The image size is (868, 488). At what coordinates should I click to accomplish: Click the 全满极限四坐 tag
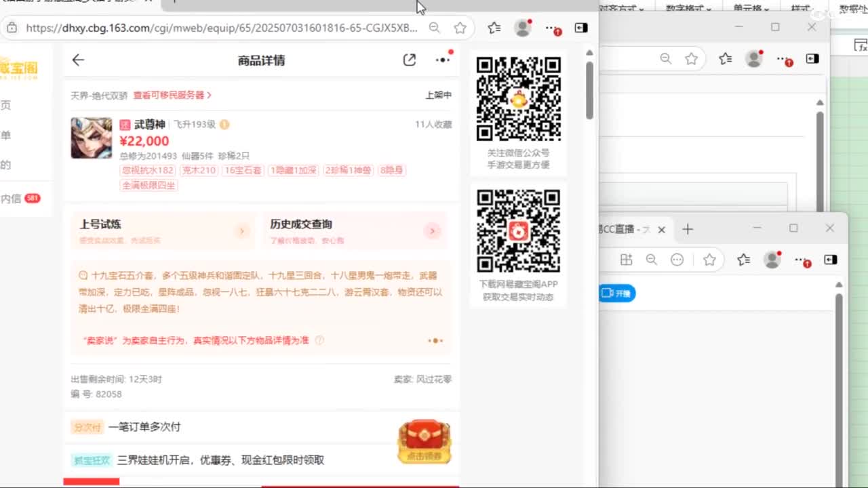pyautogui.click(x=149, y=185)
